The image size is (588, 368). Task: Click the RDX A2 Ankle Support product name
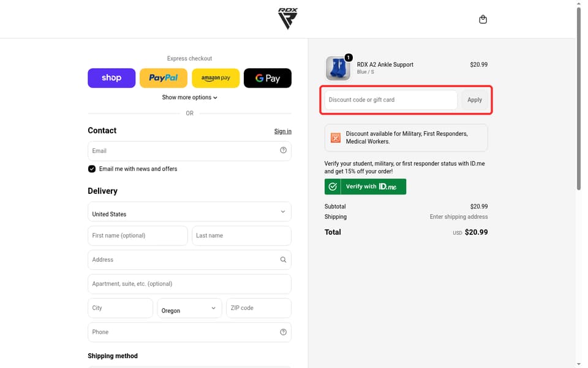click(385, 64)
